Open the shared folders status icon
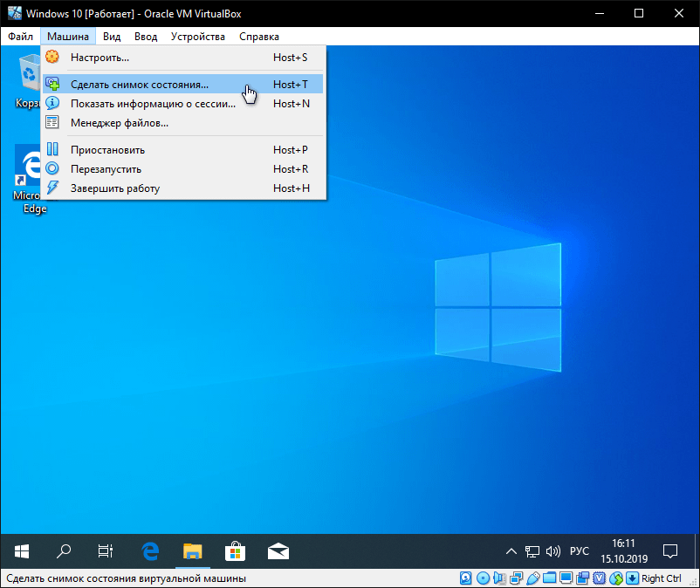The width and height of the screenshot is (700, 588). (x=548, y=578)
